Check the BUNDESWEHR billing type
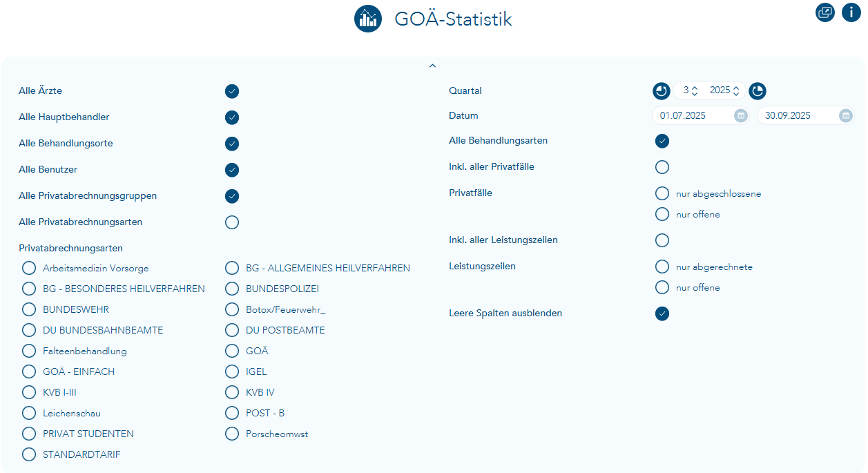Screen dimensions: 868x473 pos(29,310)
